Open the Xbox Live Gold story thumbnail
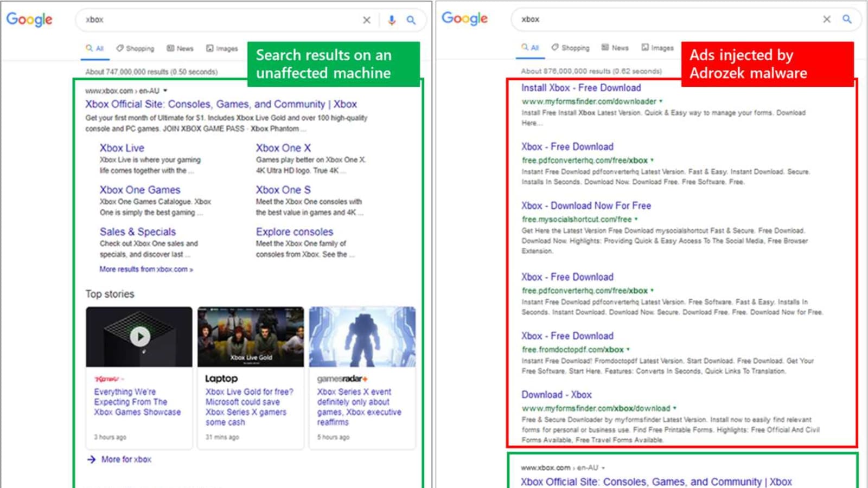 [x=251, y=337]
